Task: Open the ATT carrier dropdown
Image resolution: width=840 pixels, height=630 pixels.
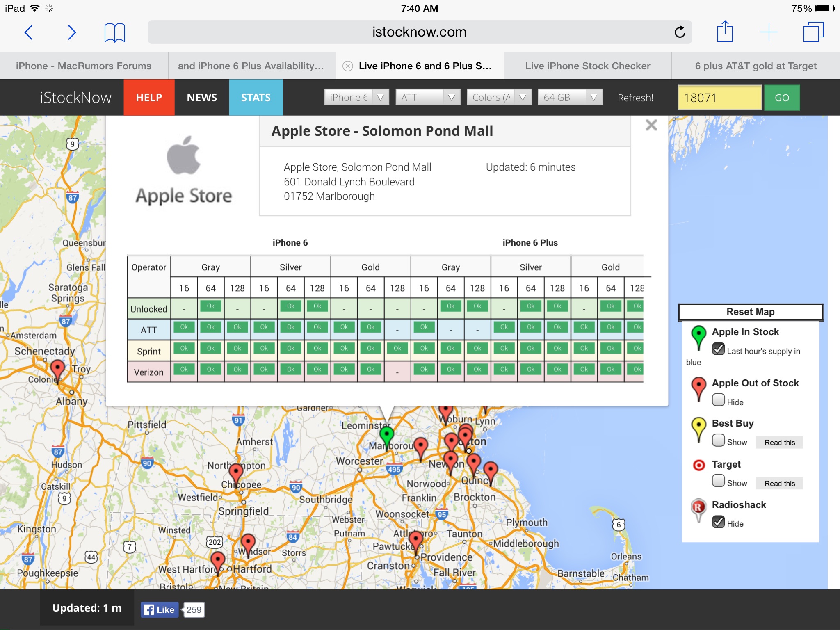Action: point(428,97)
